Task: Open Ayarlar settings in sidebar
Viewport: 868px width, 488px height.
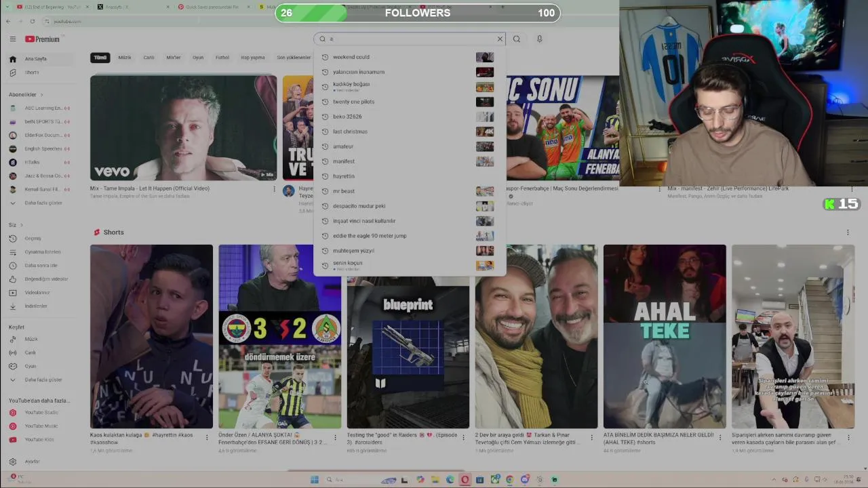Action: (x=41, y=462)
